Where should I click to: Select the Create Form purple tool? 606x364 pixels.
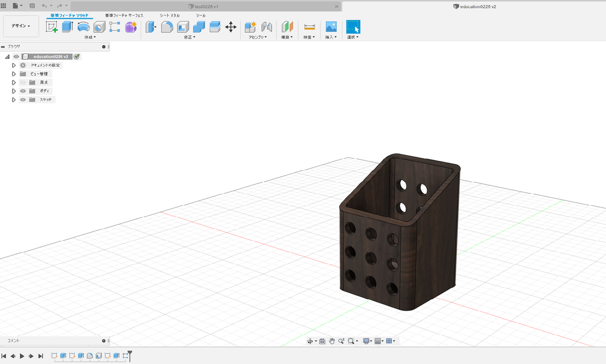131,27
